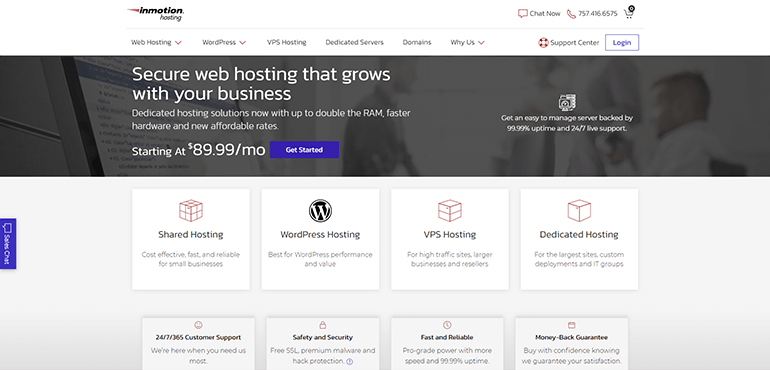
Task: Click the smiley icon above Customer Support
Action: (198, 325)
